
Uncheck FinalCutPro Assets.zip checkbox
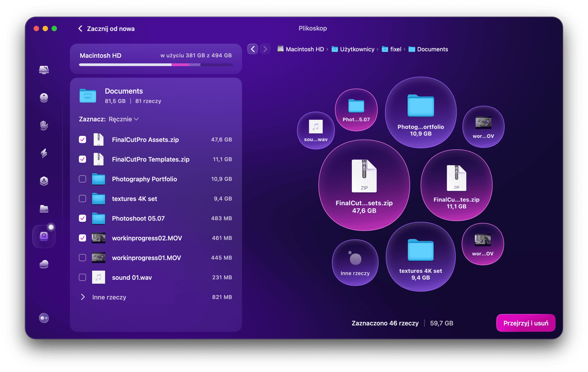pos(83,140)
